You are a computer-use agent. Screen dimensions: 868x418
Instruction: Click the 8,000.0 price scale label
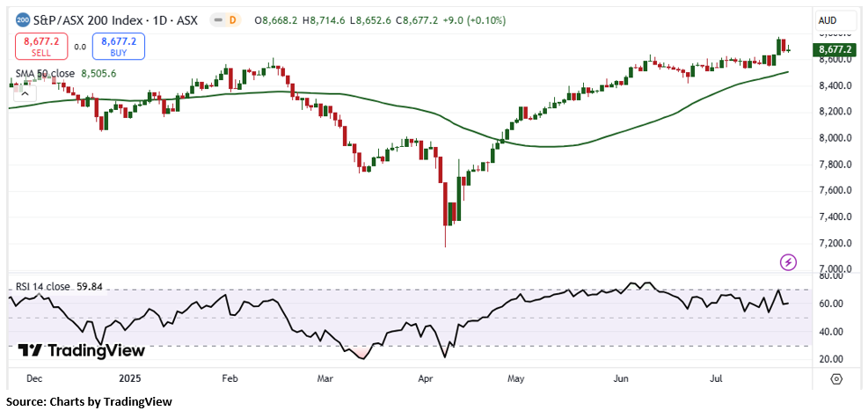[x=835, y=138]
